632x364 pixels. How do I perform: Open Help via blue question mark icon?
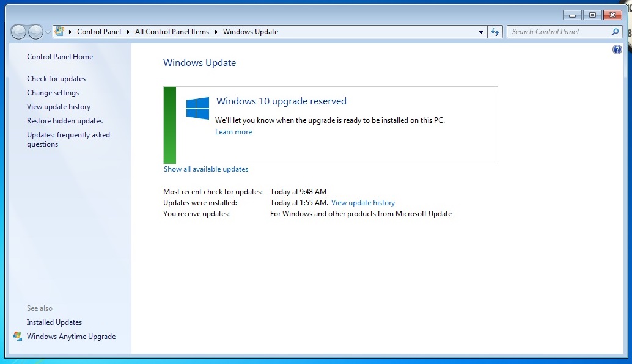tap(617, 49)
